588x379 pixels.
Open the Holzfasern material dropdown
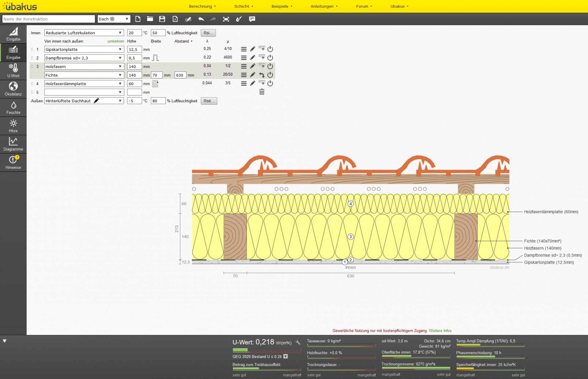120,66
